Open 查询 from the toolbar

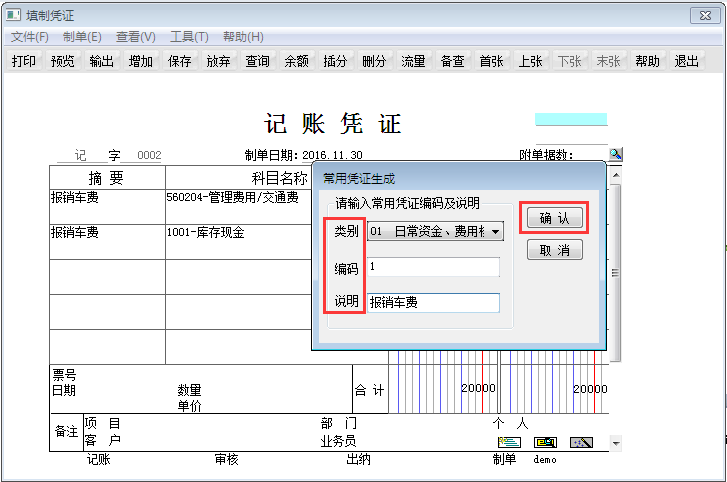pyautogui.click(x=258, y=61)
